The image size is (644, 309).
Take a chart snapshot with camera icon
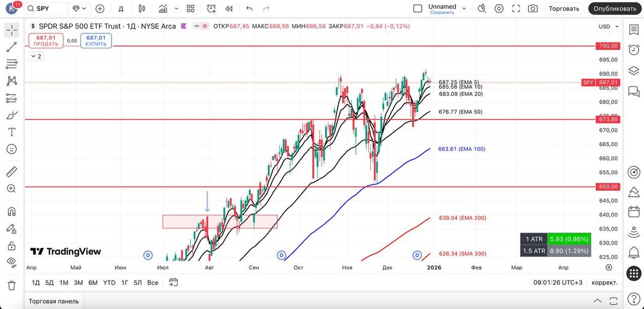(x=532, y=9)
